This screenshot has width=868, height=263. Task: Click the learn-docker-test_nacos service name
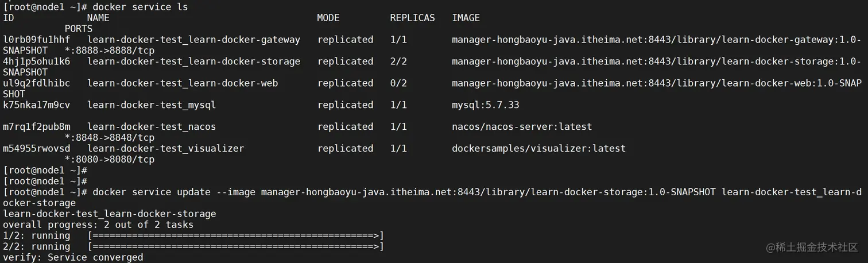pos(152,127)
